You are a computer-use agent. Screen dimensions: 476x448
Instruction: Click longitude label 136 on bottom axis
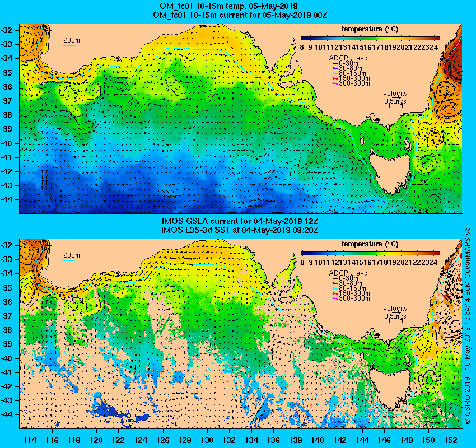273,440
